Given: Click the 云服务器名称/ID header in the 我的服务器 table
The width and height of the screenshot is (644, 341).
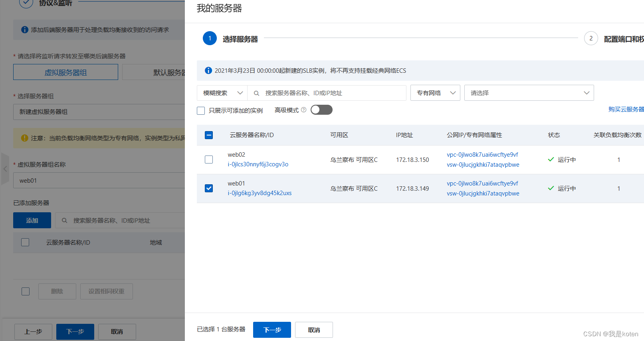Looking at the screenshot, I should [252, 135].
